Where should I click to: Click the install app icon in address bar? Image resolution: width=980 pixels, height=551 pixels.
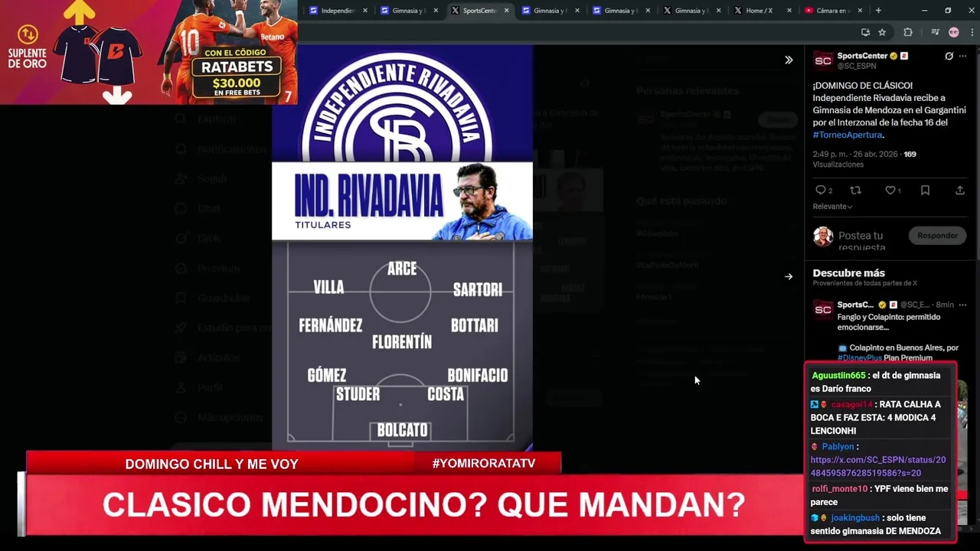coord(865,32)
